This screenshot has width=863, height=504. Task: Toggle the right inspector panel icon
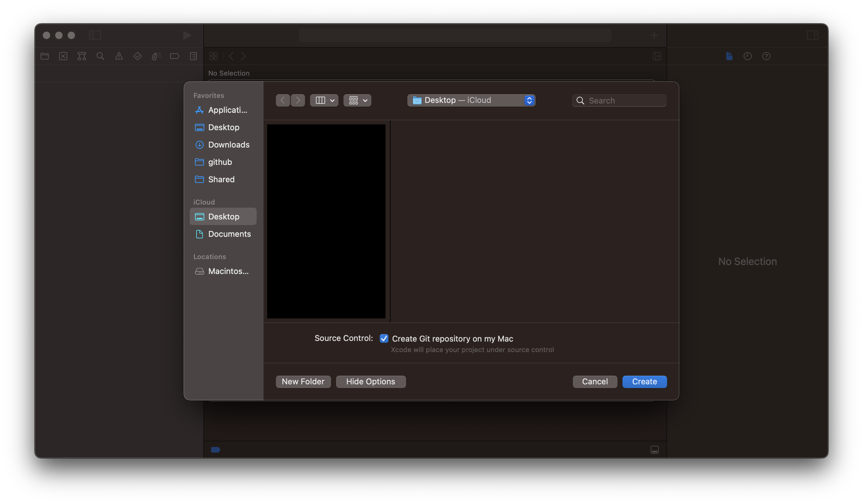pyautogui.click(x=813, y=35)
